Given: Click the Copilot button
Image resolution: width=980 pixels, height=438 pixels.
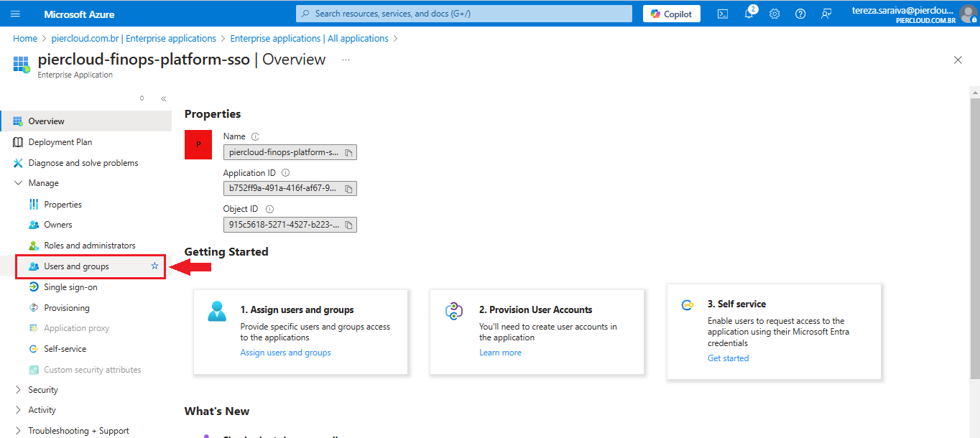Looking at the screenshot, I should point(671,14).
